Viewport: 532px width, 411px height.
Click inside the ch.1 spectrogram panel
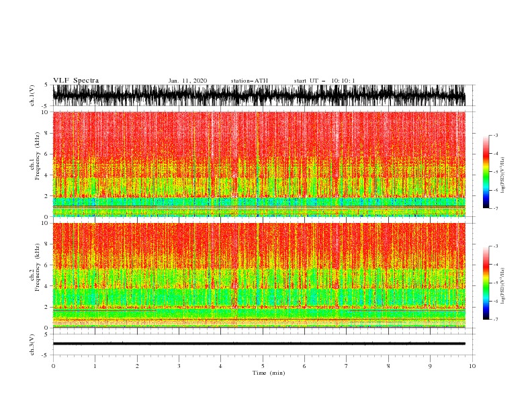pos(259,164)
